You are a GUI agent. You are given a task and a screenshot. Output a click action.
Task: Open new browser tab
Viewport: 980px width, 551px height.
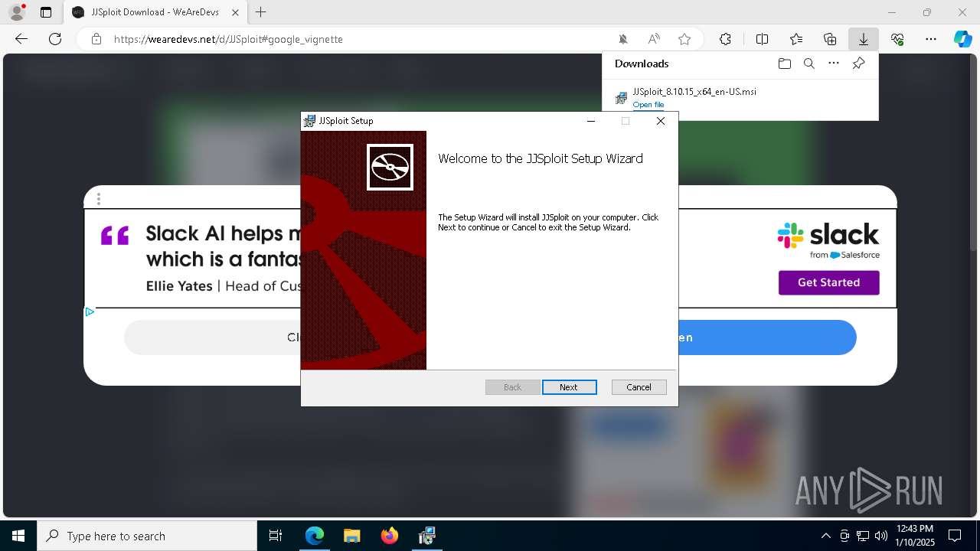click(x=261, y=12)
